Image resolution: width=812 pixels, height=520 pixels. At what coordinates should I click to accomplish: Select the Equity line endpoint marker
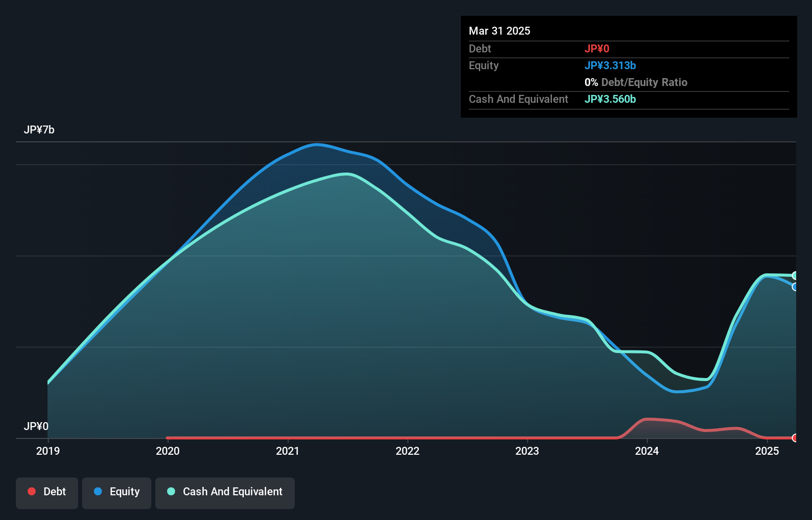click(795, 287)
